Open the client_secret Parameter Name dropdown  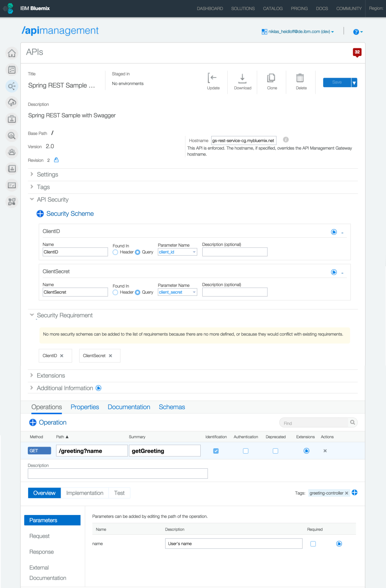pos(178,292)
